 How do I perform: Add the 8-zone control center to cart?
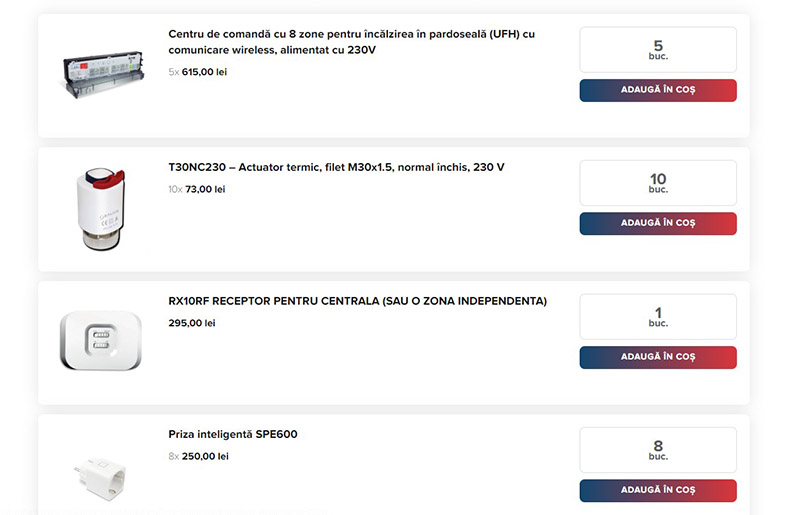tap(658, 90)
